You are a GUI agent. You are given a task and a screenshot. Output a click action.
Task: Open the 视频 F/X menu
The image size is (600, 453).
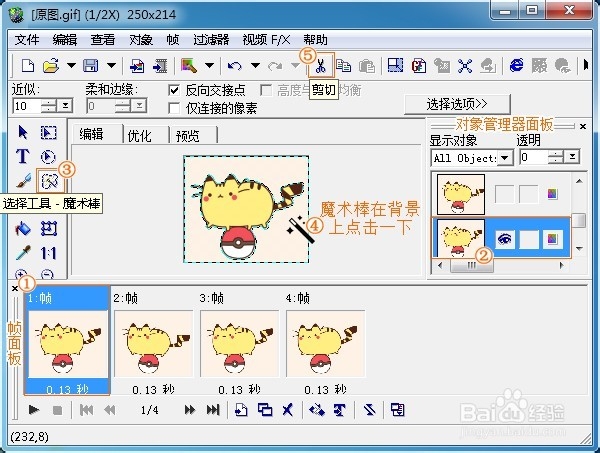(266, 40)
